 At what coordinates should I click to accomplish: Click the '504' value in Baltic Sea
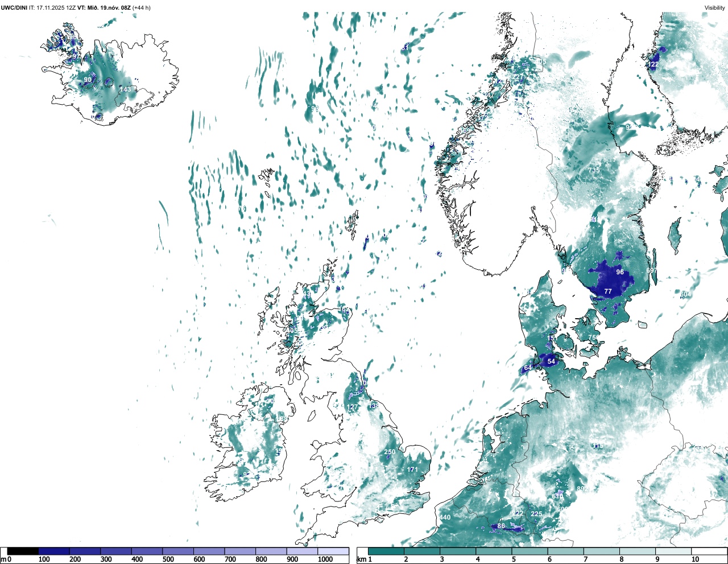pyautogui.click(x=685, y=294)
